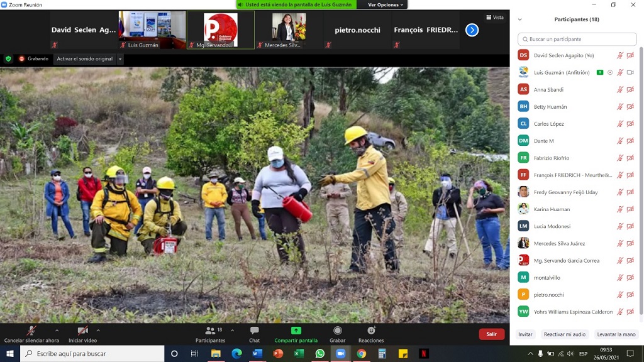Open the Calculator from the taskbar

tap(382, 353)
